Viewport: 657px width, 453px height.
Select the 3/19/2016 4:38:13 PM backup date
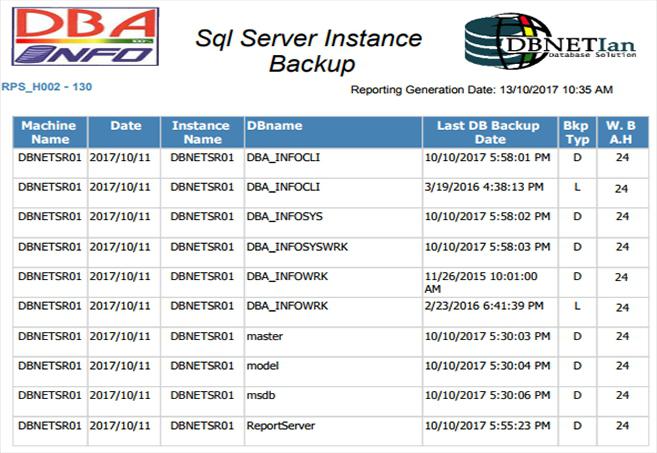click(484, 187)
